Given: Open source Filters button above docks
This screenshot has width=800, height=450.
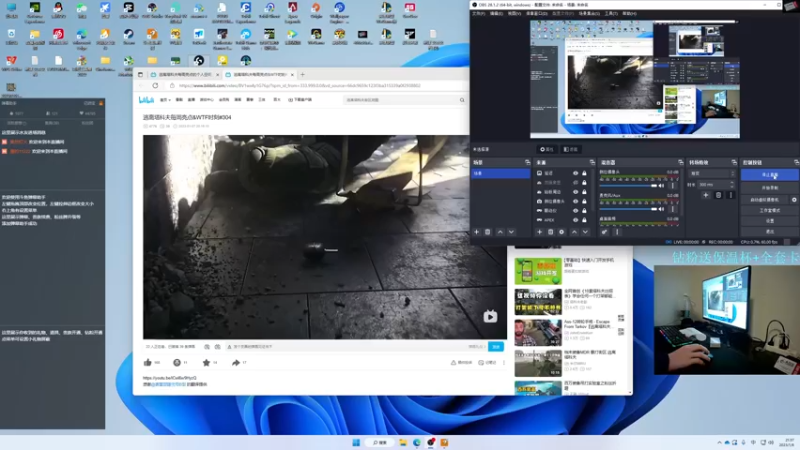Looking at the screenshot, I should pos(570,149).
